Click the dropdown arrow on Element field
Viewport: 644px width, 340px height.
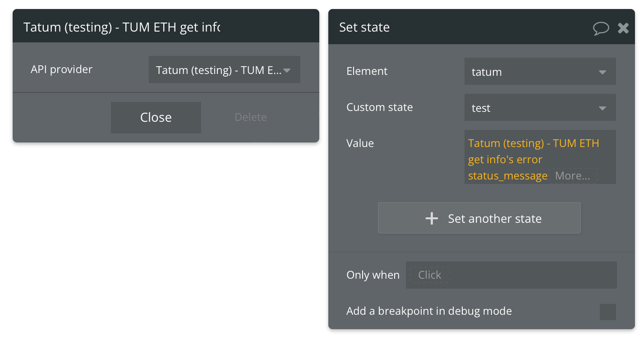(x=602, y=72)
